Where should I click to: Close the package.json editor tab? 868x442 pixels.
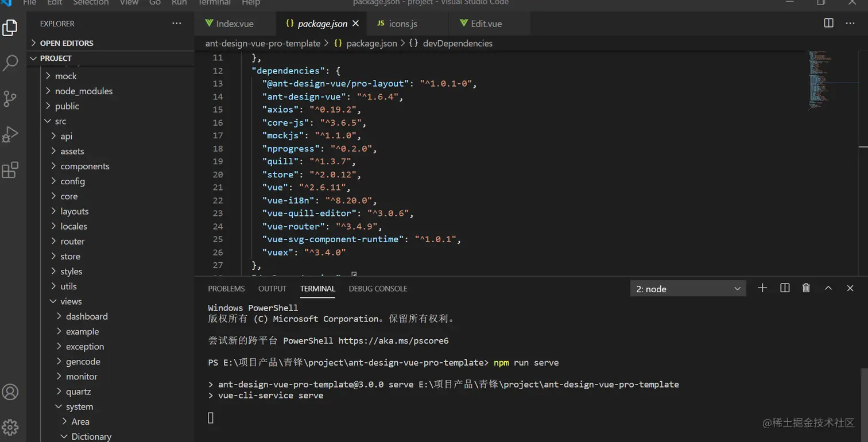tap(356, 24)
